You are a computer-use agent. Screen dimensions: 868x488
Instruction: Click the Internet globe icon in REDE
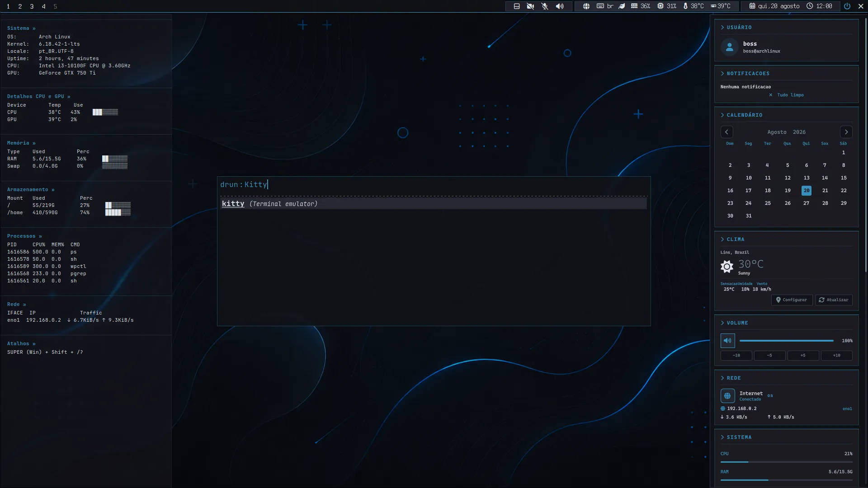(x=727, y=396)
